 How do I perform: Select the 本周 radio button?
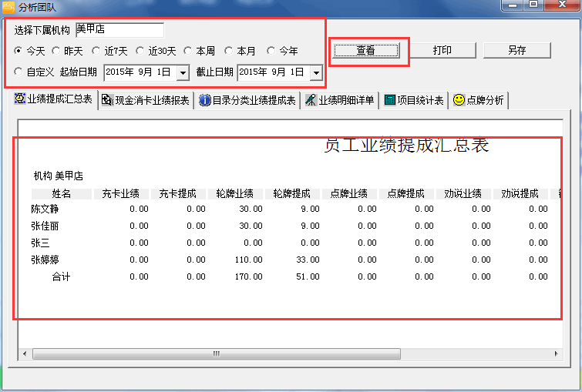click(x=187, y=50)
